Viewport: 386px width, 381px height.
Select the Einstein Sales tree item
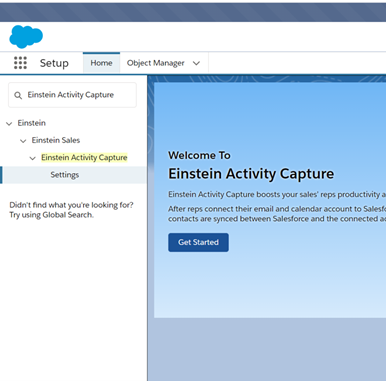pyautogui.click(x=56, y=140)
